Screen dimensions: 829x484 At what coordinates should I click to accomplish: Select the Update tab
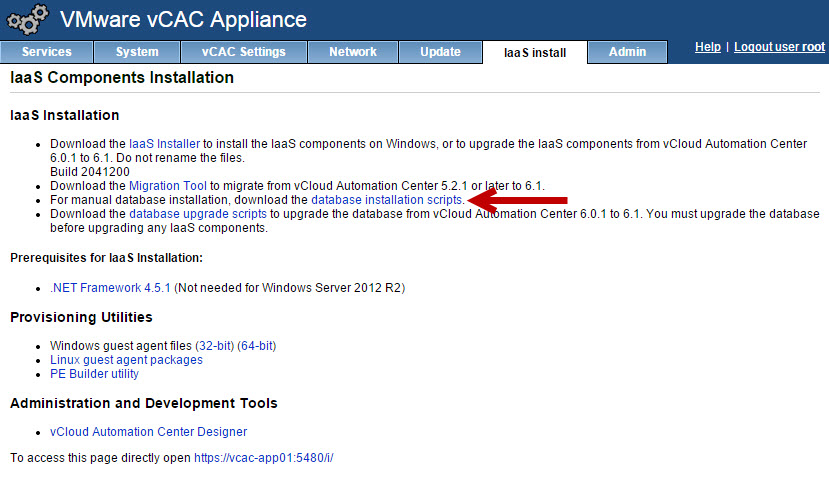pyautogui.click(x=440, y=52)
